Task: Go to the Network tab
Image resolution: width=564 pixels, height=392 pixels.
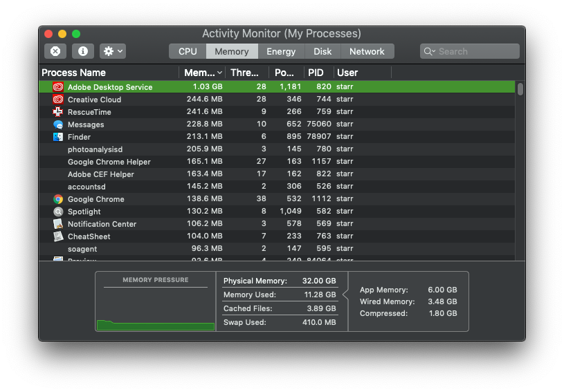Action: click(367, 51)
